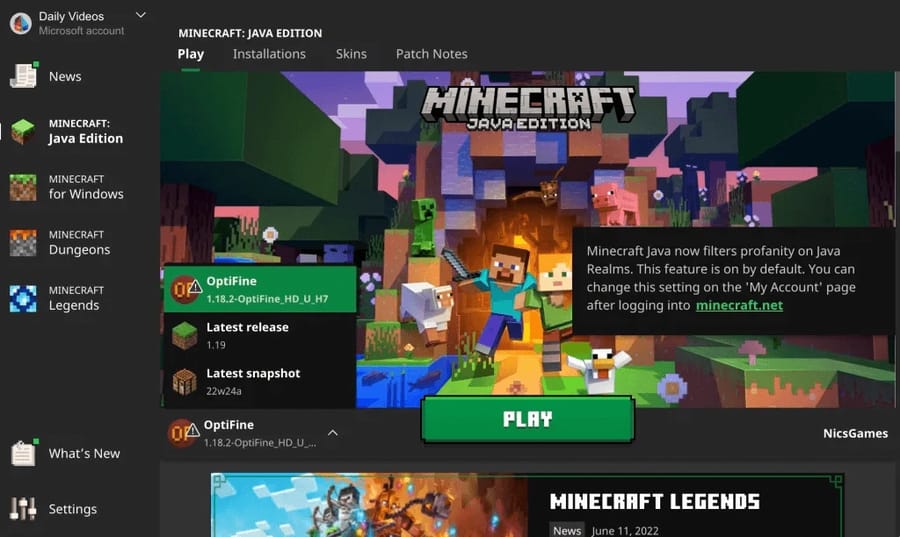Open the Patch Notes tab

431,54
